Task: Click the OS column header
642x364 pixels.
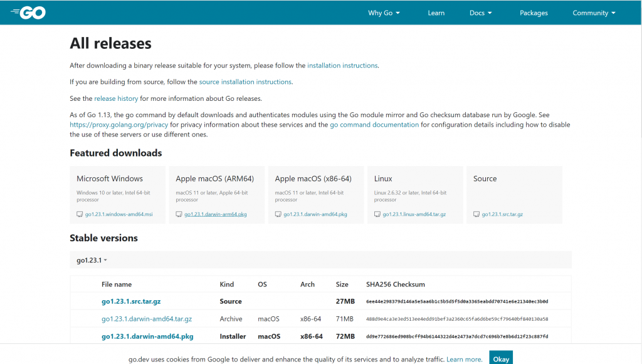Action: coord(263,284)
